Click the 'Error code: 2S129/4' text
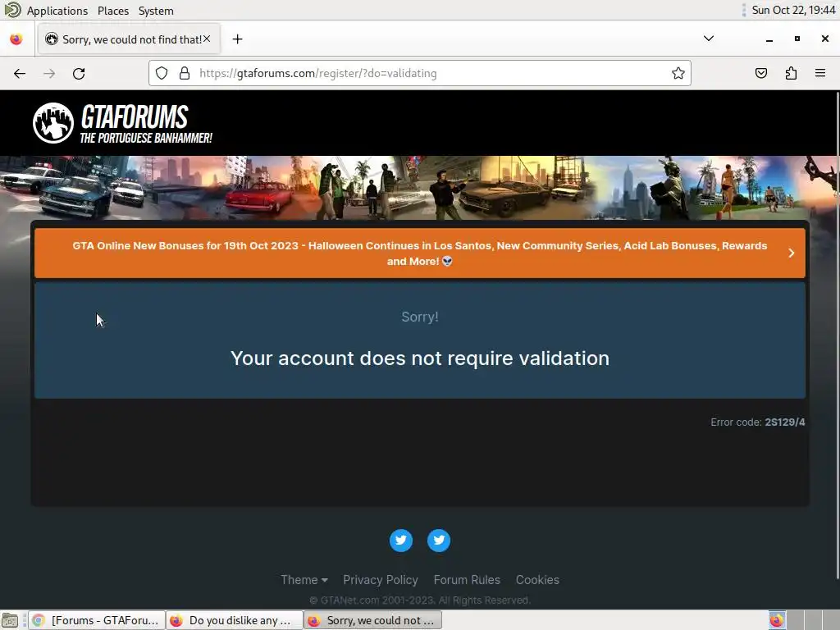This screenshot has width=840, height=630. pos(757,422)
